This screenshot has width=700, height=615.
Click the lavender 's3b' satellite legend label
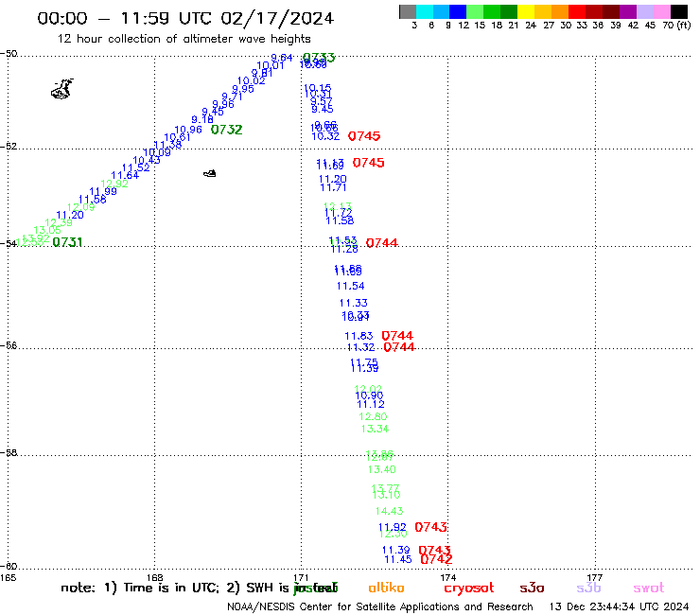(588, 588)
